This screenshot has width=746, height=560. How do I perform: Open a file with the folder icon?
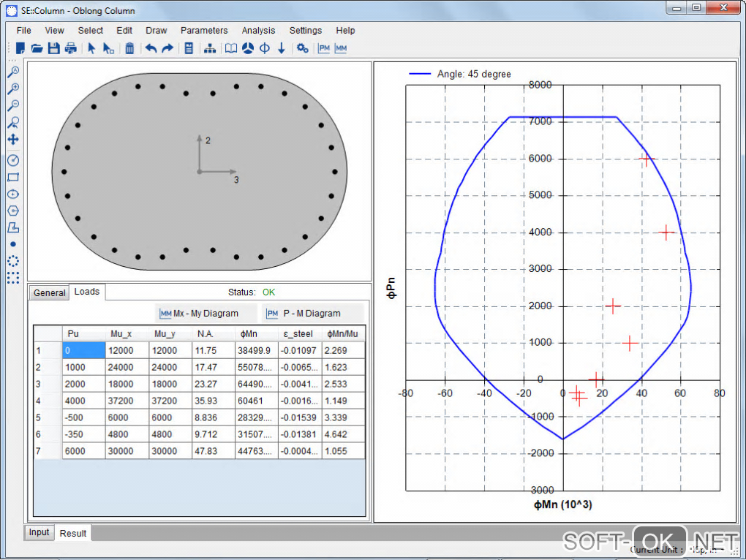point(37,49)
